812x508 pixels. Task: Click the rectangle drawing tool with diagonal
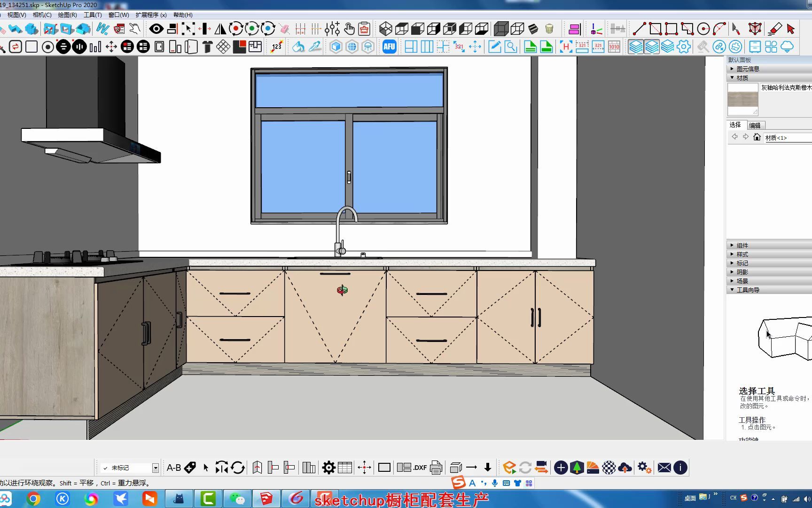[656, 29]
